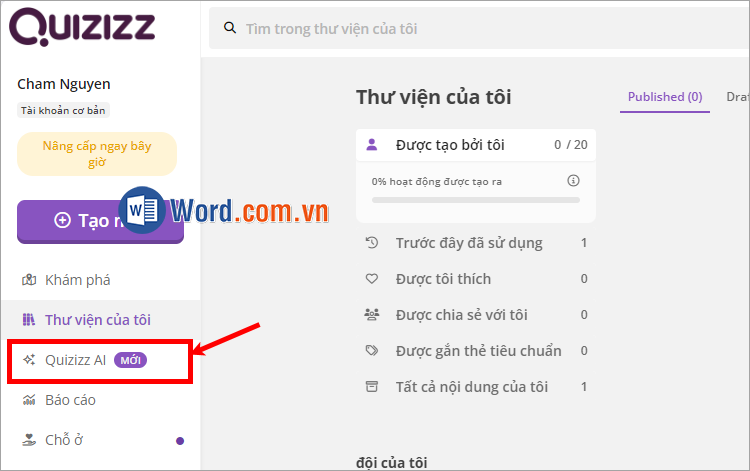Viewport: 750px width, 471px height.
Task: Open Quizizz AI sidebar item
Action: tap(100, 361)
